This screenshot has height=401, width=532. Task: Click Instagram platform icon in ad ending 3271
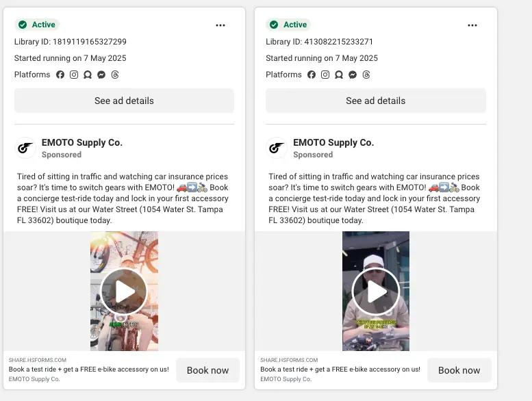coord(325,75)
